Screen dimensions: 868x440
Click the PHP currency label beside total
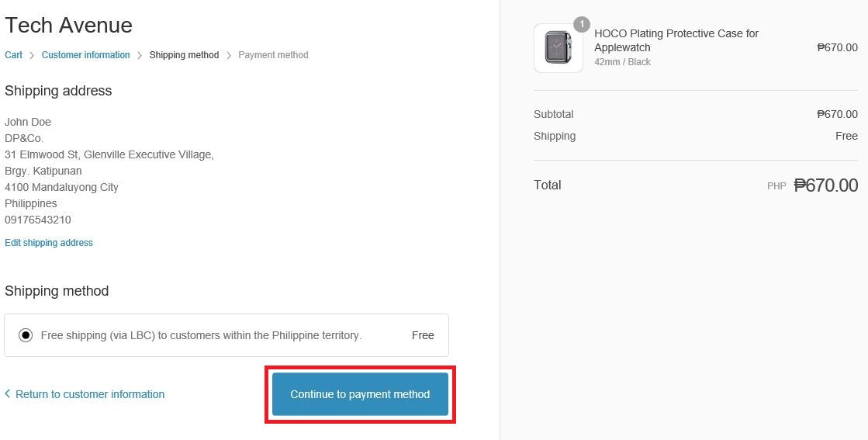coord(776,186)
